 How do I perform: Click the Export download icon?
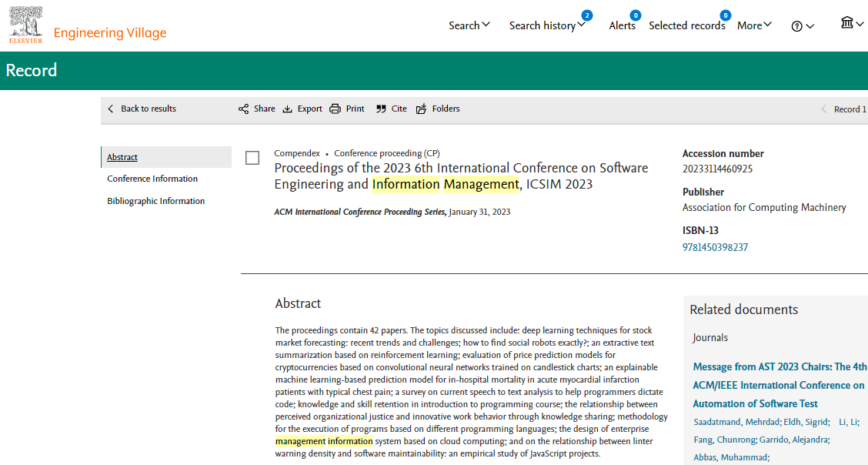pos(287,109)
